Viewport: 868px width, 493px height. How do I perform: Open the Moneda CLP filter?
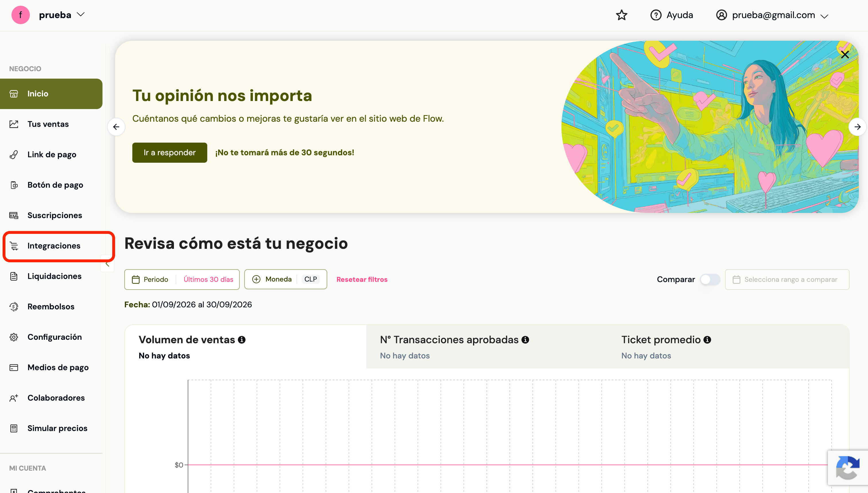coord(286,279)
